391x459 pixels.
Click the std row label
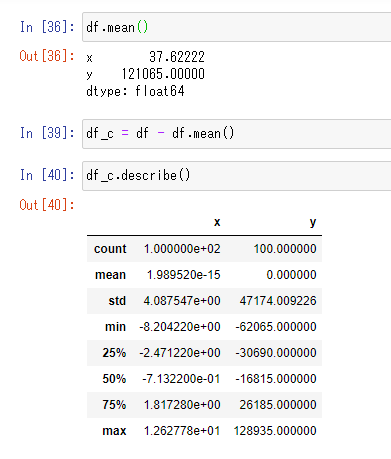(x=117, y=301)
